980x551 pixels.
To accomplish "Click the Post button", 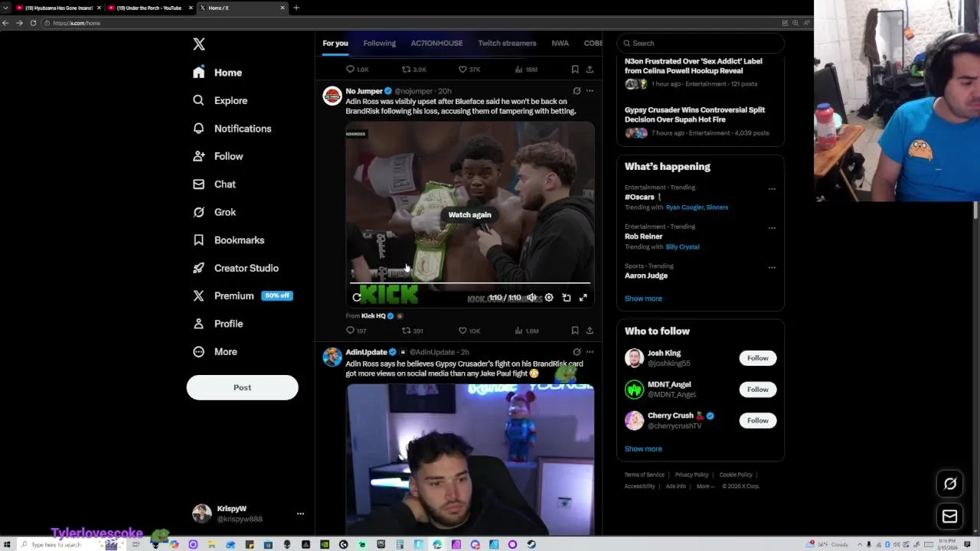I will (242, 387).
